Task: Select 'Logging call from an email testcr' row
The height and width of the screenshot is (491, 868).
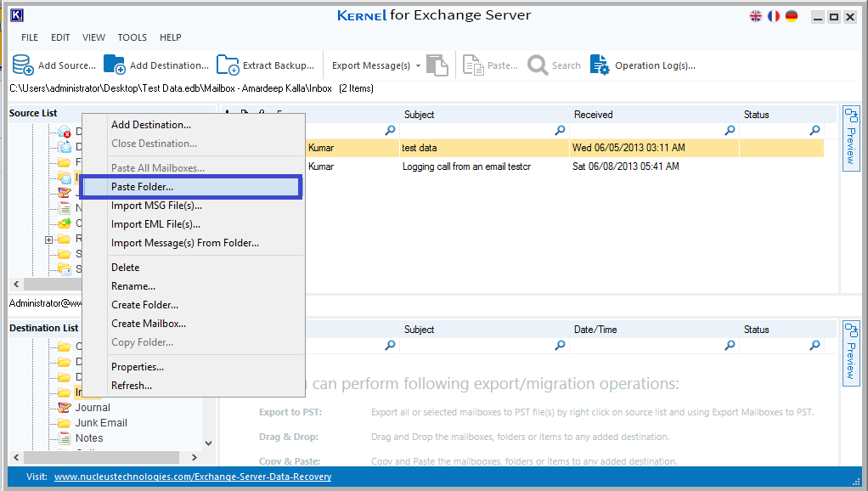Action: point(564,166)
